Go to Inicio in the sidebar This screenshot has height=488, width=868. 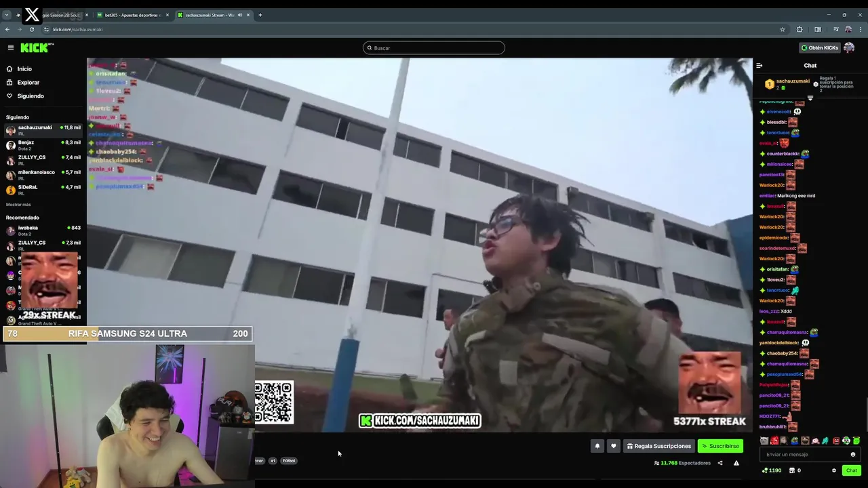[x=24, y=68]
